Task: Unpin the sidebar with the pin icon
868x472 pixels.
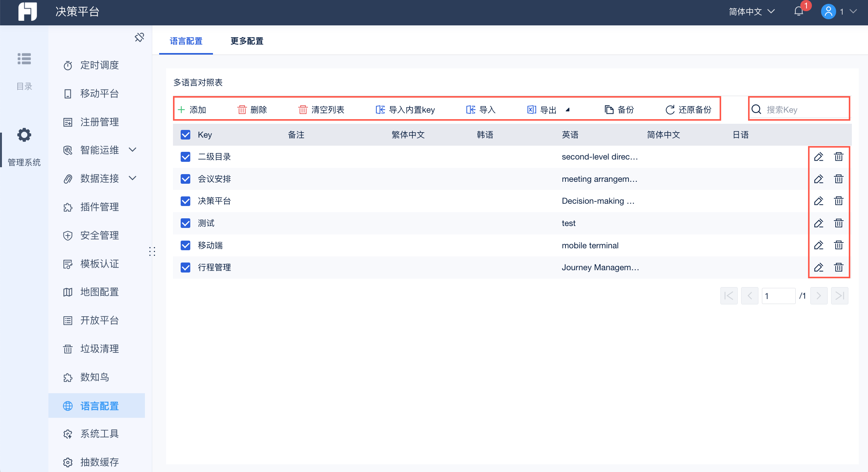Action: pyautogui.click(x=139, y=37)
